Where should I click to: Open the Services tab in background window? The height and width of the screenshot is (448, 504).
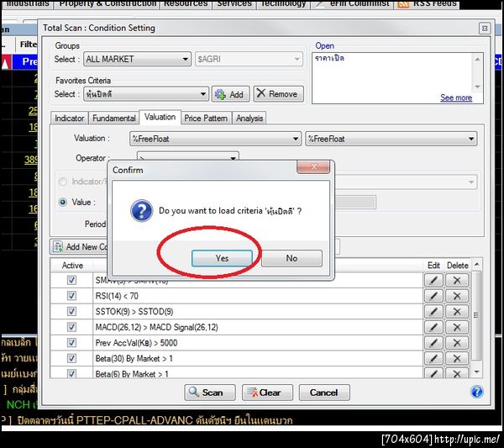[x=234, y=4]
